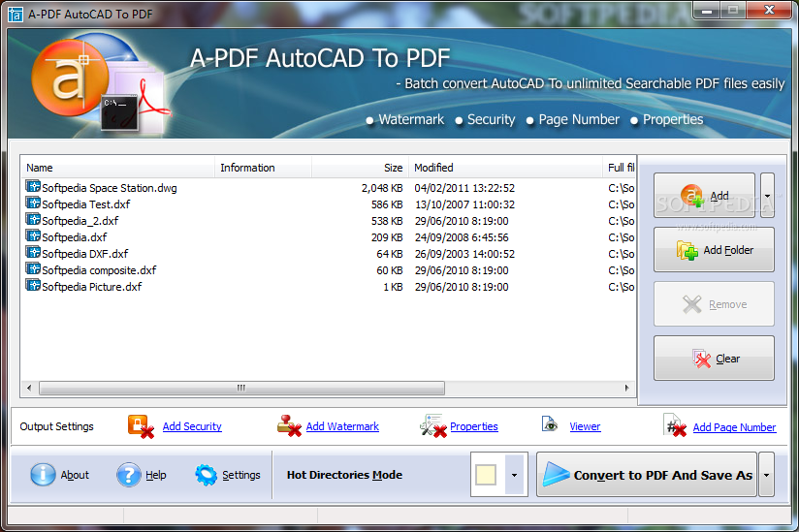Click the Properties tools icon
This screenshot has height=532, width=799.
pos(433,425)
